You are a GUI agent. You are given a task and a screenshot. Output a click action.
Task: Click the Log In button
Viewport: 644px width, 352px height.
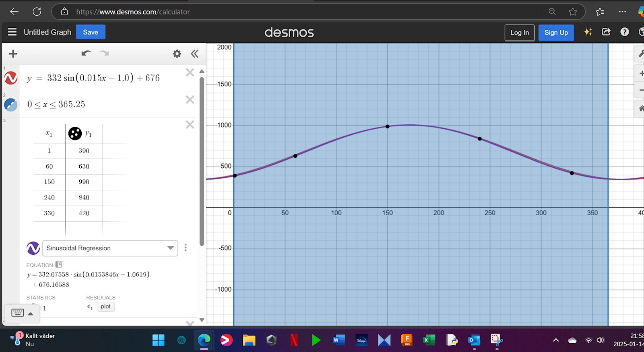[x=519, y=33]
